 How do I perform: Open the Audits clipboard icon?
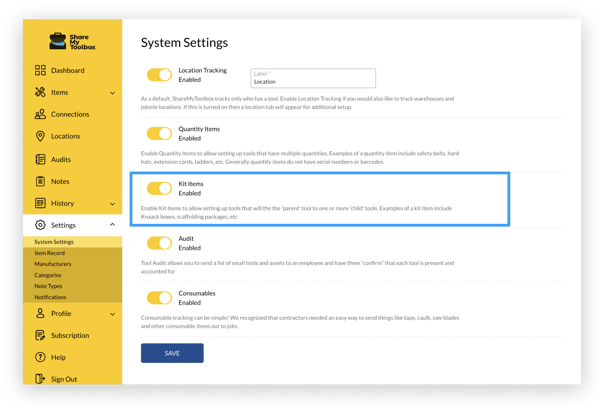click(40, 159)
